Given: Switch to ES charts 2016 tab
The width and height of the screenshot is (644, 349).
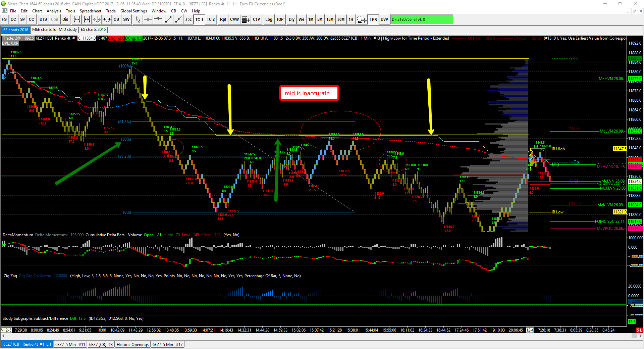Looking at the screenshot, I should pyautogui.click(x=93, y=30).
